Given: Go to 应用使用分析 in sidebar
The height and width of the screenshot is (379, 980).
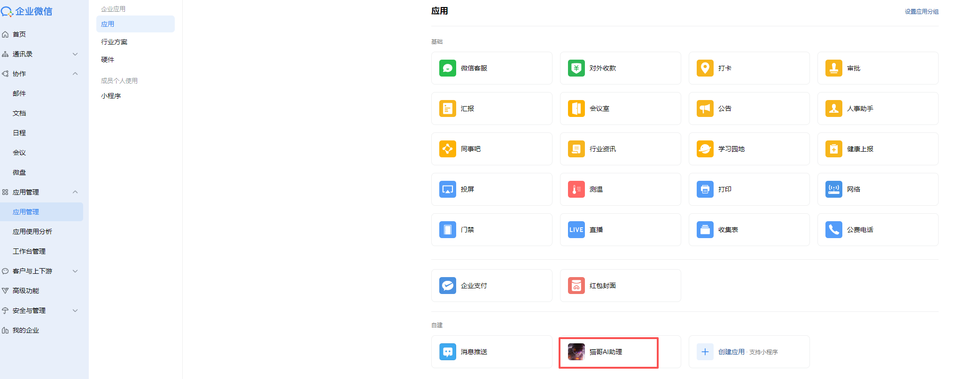Looking at the screenshot, I should coord(32,232).
